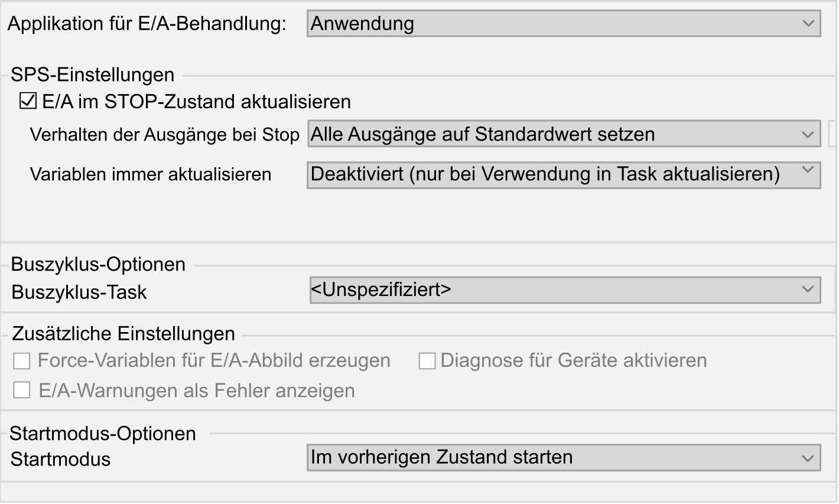Image resolution: width=839 pixels, height=504 pixels.
Task: Click chevron arrow of the Deaktiviert combo box
Action: tap(808, 171)
